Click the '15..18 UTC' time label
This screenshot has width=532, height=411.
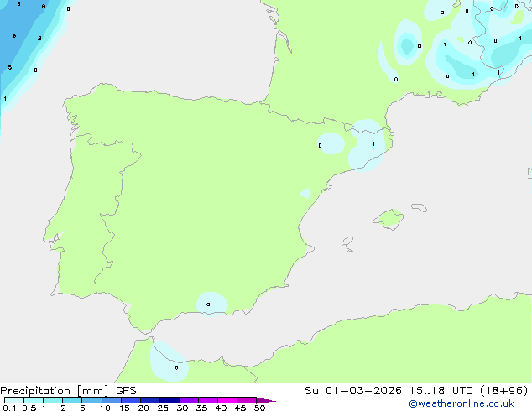pos(441,390)
